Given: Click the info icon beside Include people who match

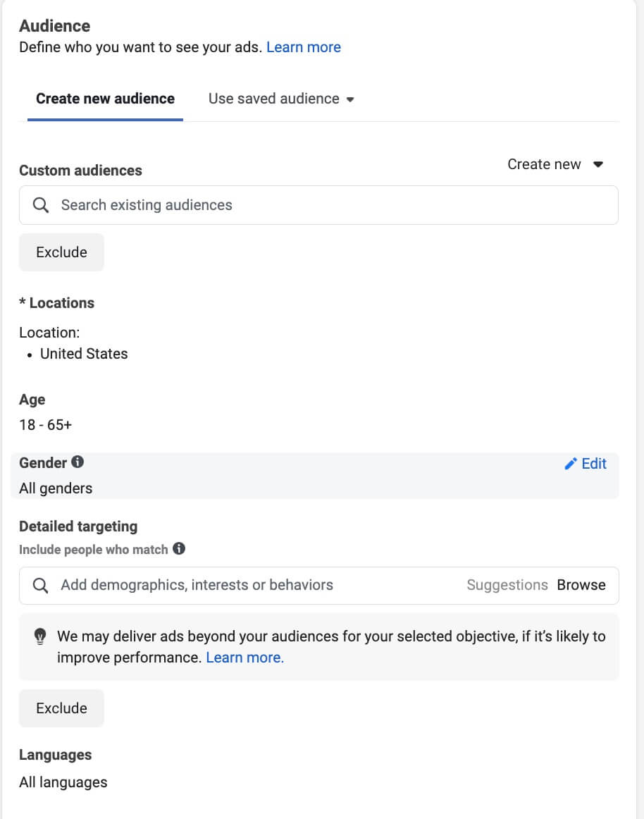Looking at the screenshot, I should click(x=180, y=549).
